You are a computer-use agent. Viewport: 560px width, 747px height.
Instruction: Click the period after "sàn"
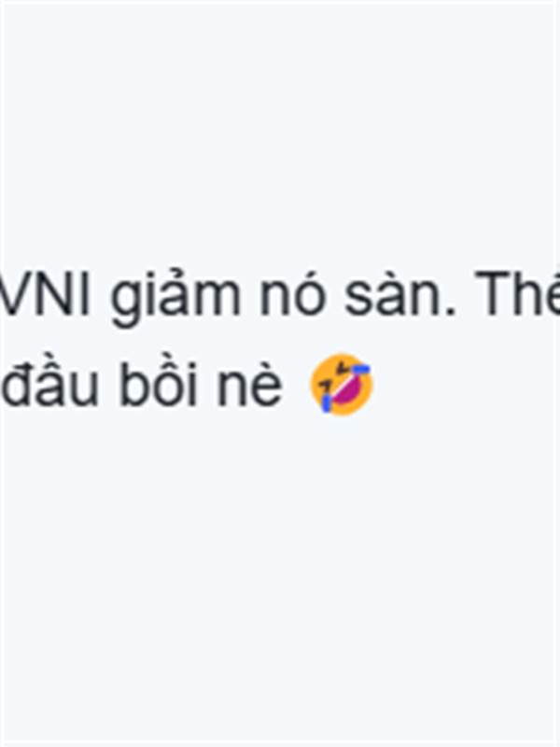(450, 311)
